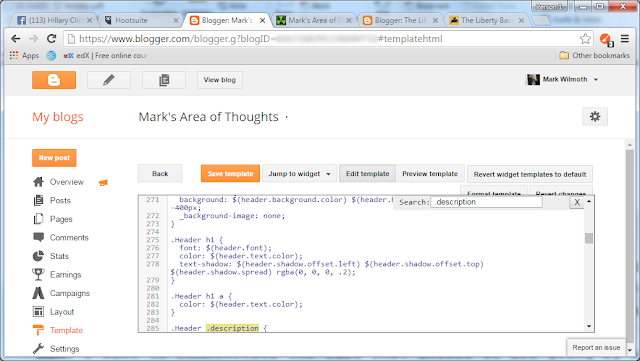The image size is (640, 361).
Task: Click the Save template button
Action: click(x=230, y=174)
